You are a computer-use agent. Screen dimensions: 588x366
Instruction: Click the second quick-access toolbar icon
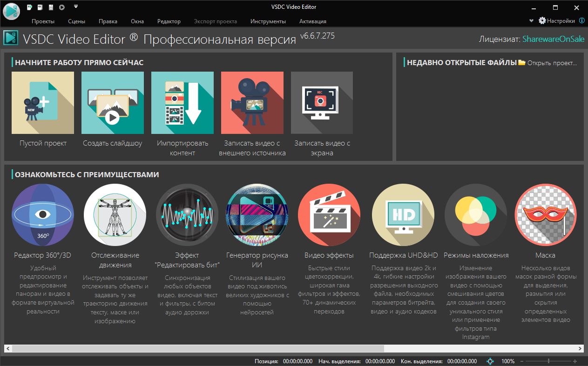41,7
